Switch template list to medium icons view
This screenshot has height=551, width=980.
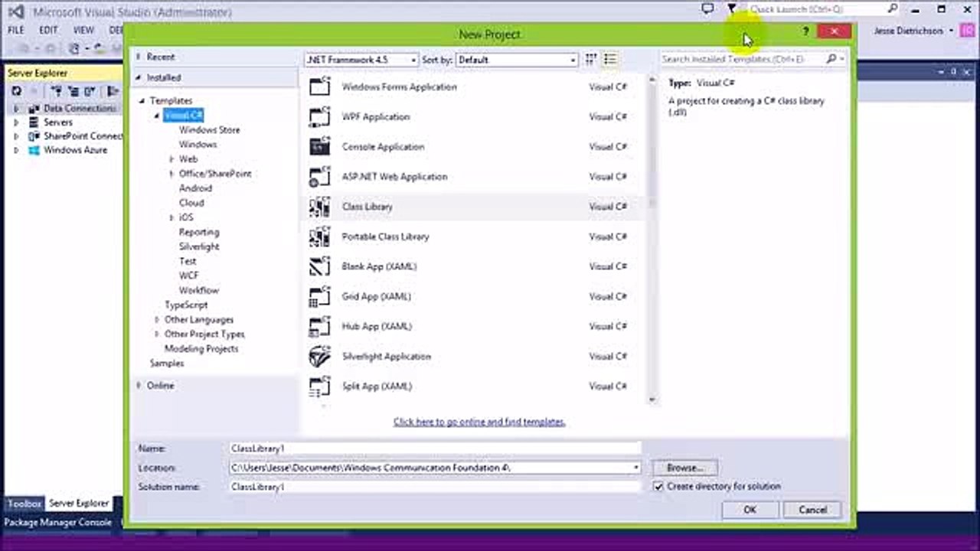tap(610, 59)
